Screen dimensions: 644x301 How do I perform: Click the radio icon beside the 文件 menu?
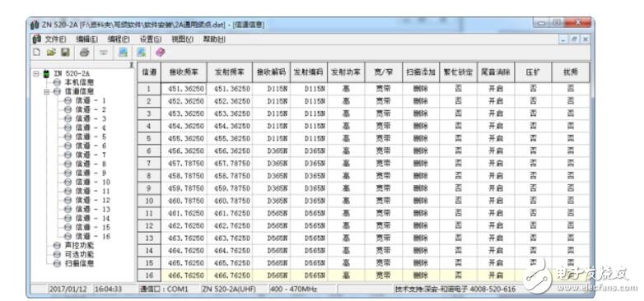pos(36,39)
